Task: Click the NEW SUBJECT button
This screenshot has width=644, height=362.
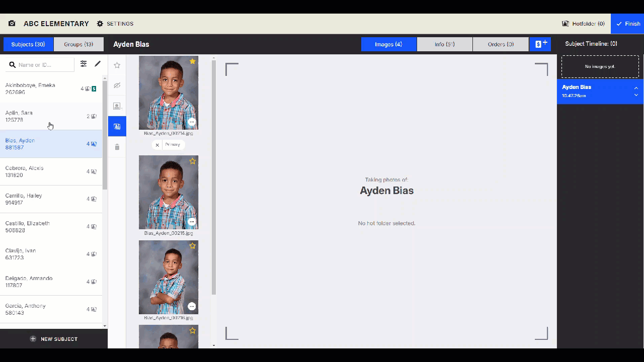Action: 54,339
